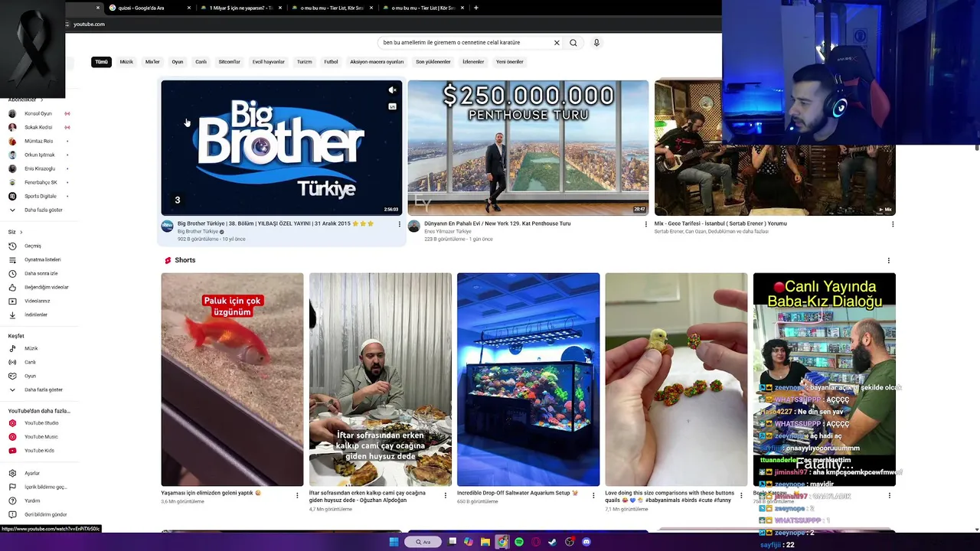Play the Saltwater Aquarium short thumbnail
Screen dimensions: 980x551
528,379
